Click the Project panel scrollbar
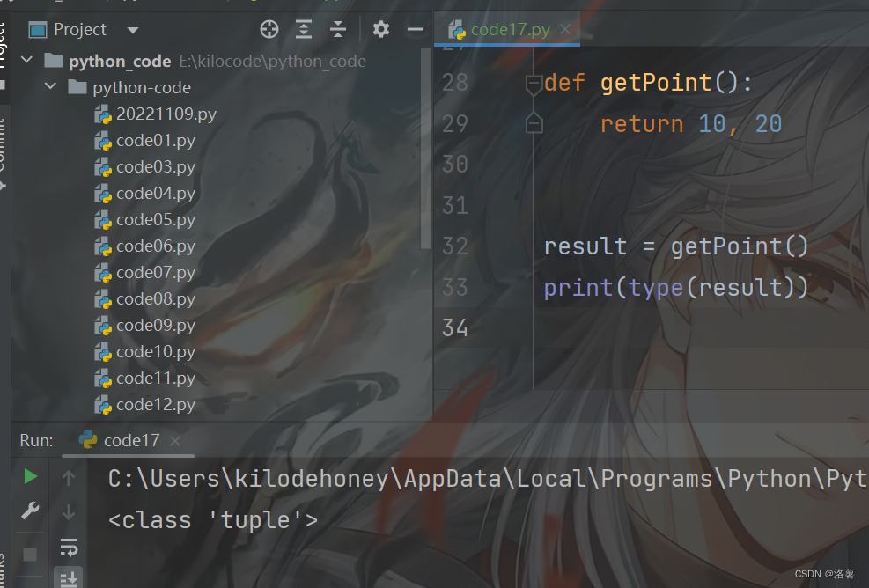The image size is (869, 588). coord(425,149)
